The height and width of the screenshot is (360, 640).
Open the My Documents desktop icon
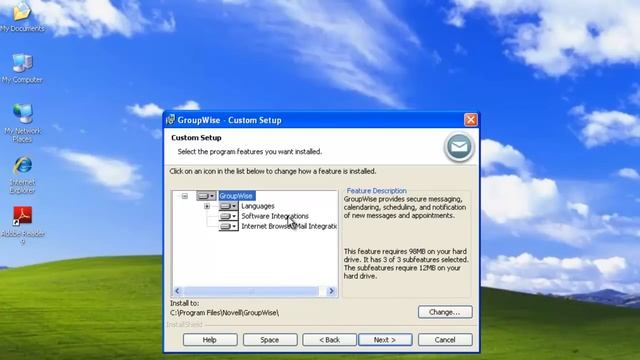coord(22,16)
